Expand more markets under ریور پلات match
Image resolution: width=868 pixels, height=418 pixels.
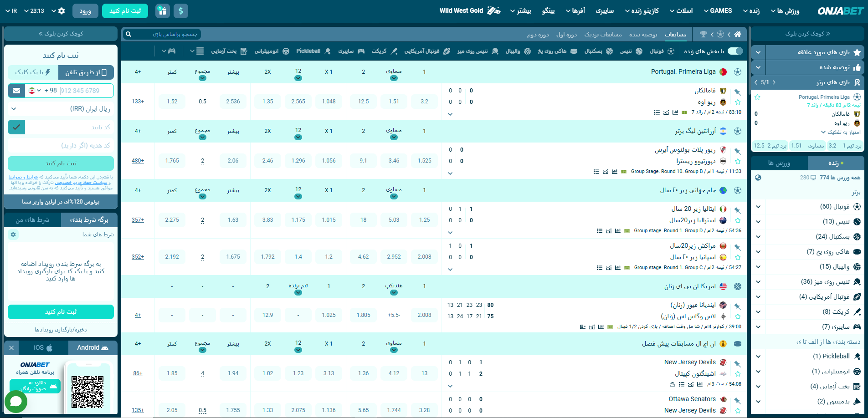click(450, 173)
